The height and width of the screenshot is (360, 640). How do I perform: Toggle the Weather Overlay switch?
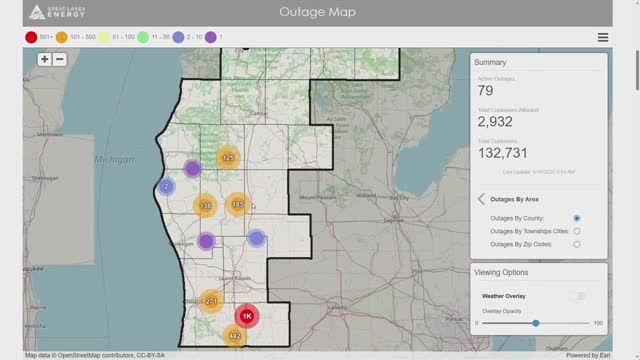(x=580, y=296)
